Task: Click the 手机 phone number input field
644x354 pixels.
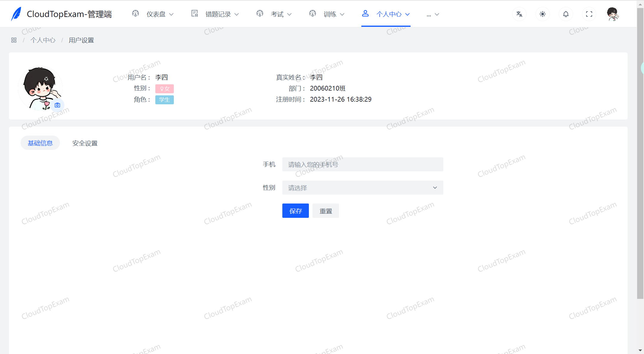Action: click(x=362, y=164)
